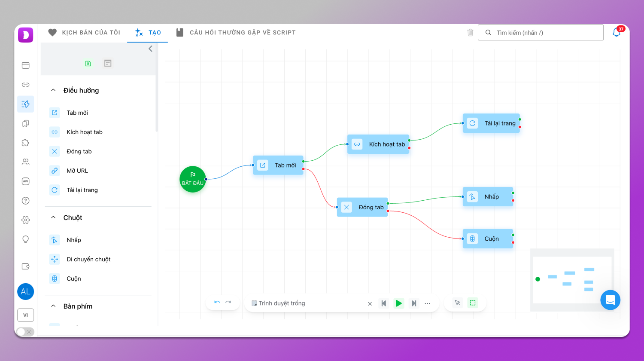The height and width of the screenshot is (361, 644).
Task: Click the Mở URL action item
Action: point(77,171)
